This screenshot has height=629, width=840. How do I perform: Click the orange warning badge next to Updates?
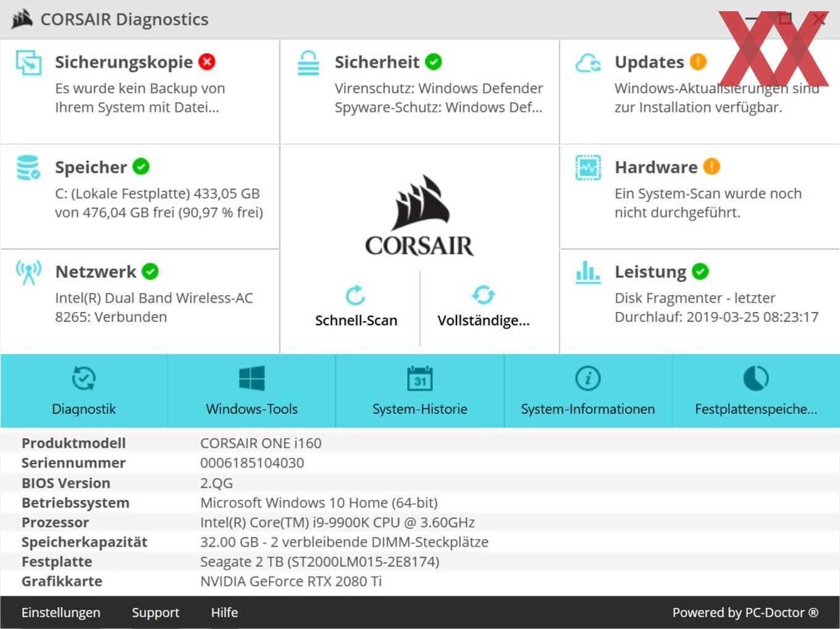pyautogui.click(x=698, y=62)
